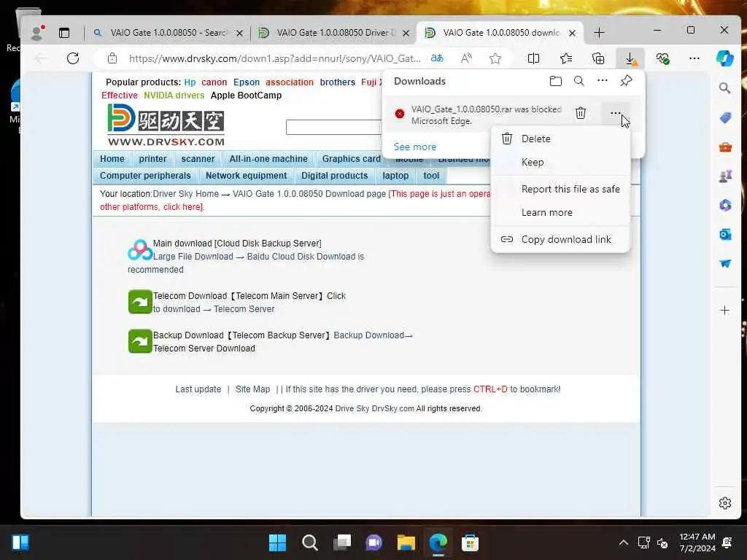747x560 pixels.
Task: Click the translate page icon
Action: click(437, 58)
